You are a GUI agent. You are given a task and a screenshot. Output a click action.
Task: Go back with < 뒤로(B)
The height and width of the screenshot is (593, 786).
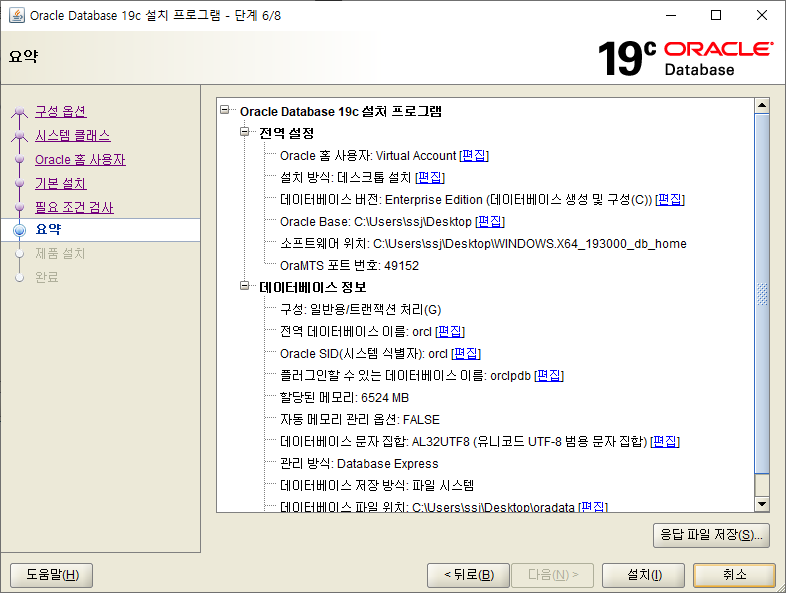468,575
